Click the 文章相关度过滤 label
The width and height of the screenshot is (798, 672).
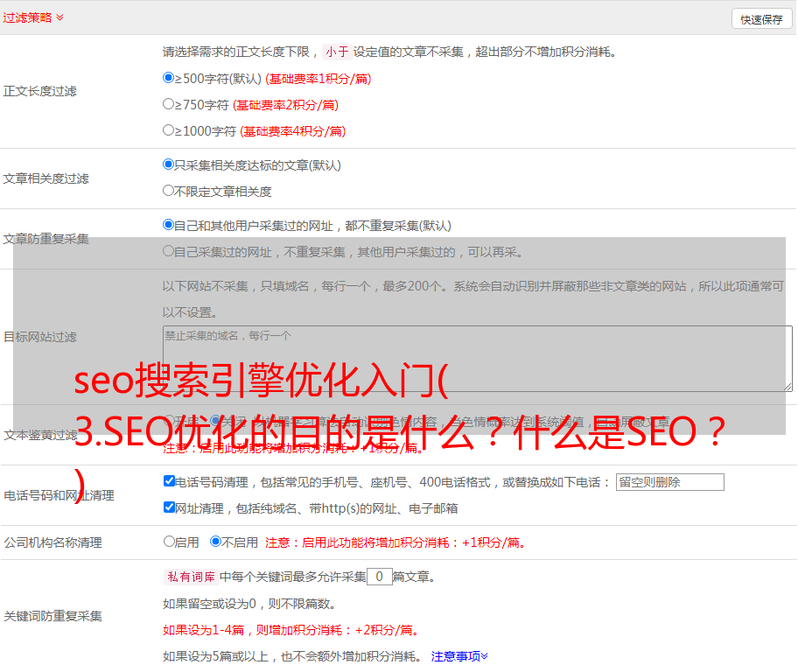click(45, 178)
